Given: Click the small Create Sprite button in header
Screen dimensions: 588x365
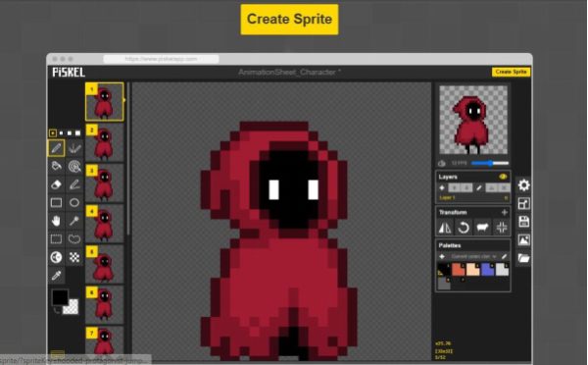Looking at the screenshot, I should point(511,72).
